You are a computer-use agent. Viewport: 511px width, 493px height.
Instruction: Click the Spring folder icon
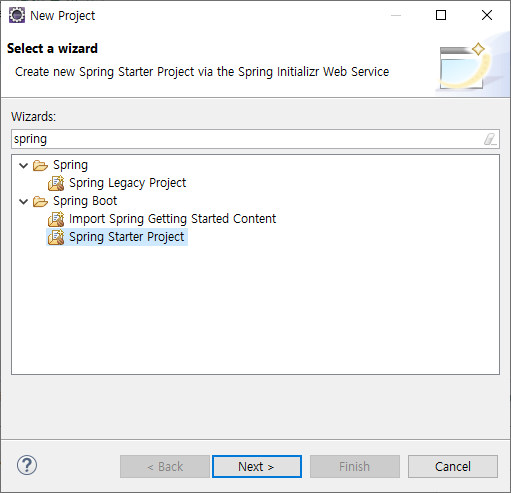pos(40,165)
